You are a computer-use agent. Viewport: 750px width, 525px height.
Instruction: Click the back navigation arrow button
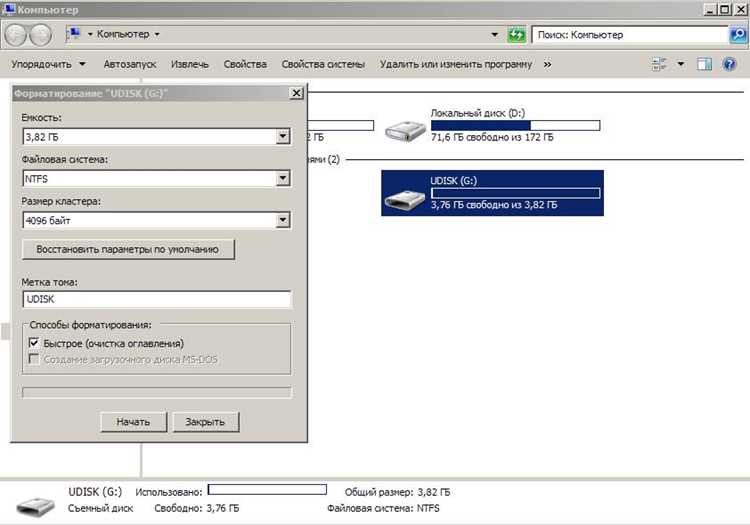point(15,34)
